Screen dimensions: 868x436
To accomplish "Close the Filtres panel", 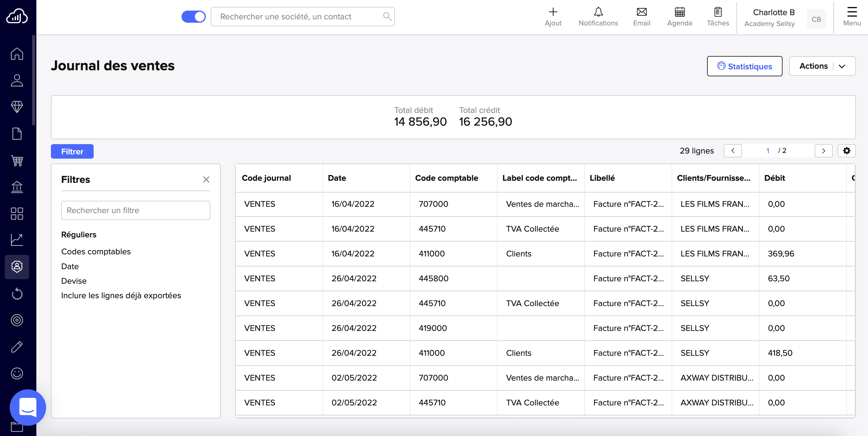I will [x=206, y=180].
